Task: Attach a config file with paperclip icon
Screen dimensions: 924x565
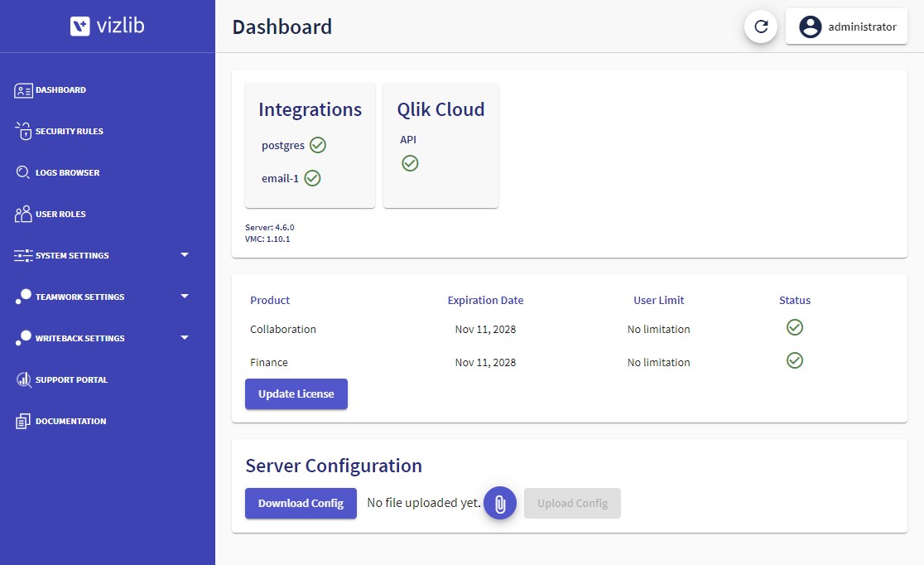Action: pos(500,503)
